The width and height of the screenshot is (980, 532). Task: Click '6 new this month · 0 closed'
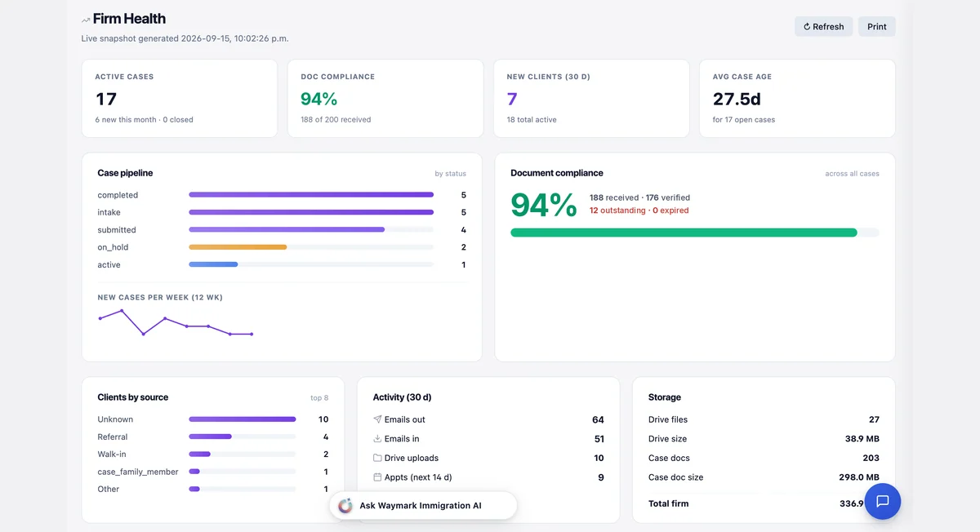[145, 119]
